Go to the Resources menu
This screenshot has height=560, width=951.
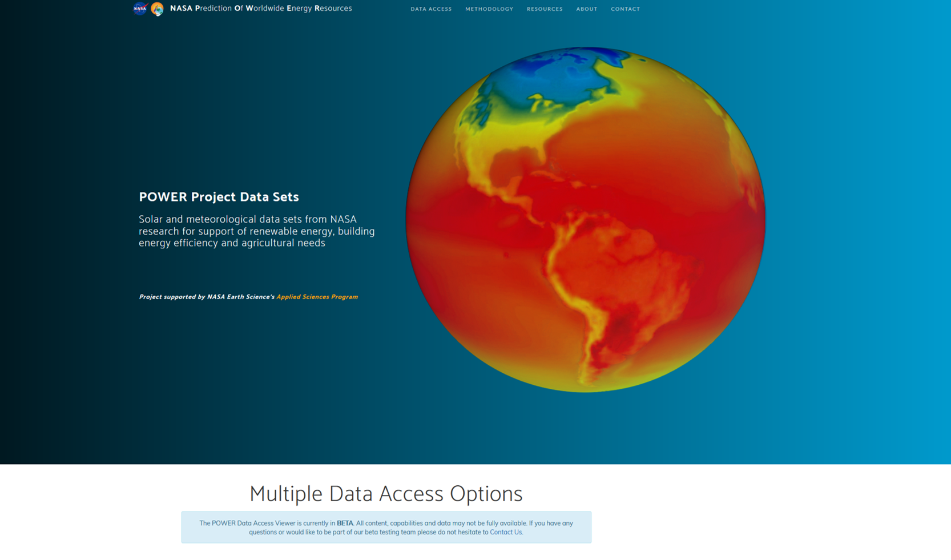[545, 9]
